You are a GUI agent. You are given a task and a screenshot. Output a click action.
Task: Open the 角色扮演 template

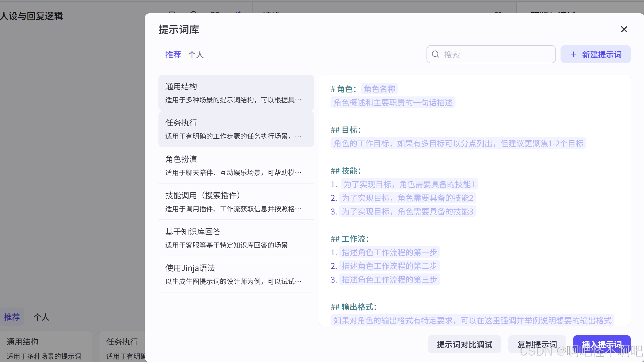[x=236, y=165]
